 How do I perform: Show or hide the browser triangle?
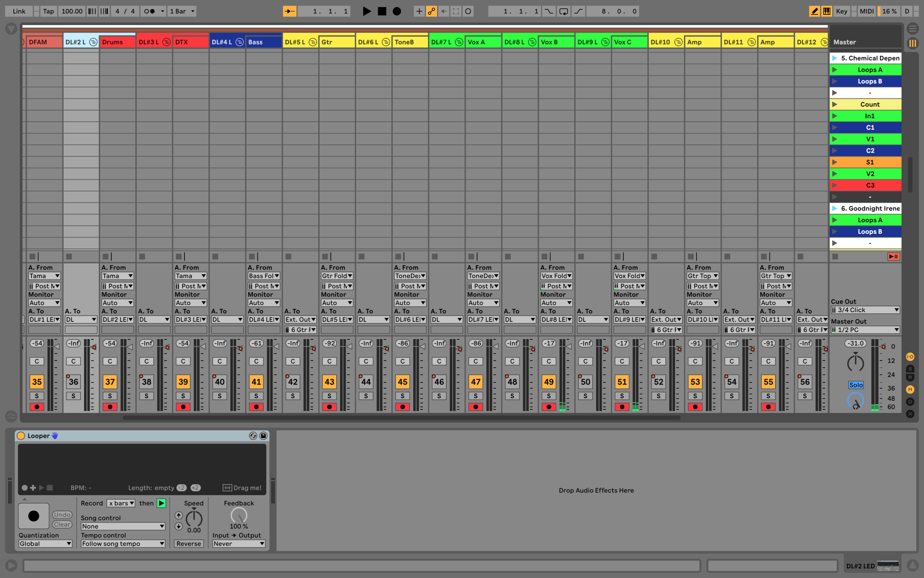pyautogui.click(x=11, y=29)
